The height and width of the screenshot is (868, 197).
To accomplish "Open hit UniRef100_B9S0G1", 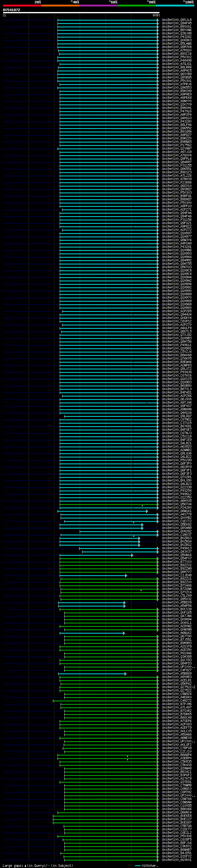I will click(x=176, y=26).
